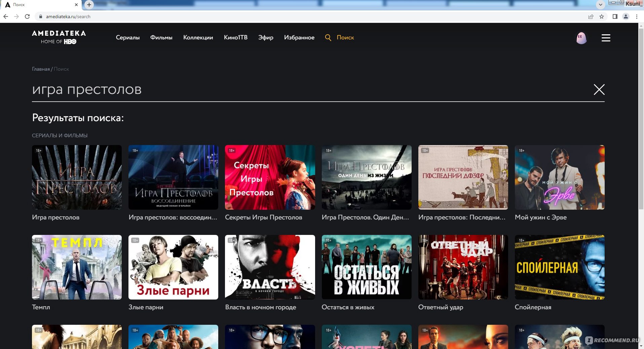Screen dimensions: 644x349
Task: Open the Chrome profile button
Action: coord(626,16)
